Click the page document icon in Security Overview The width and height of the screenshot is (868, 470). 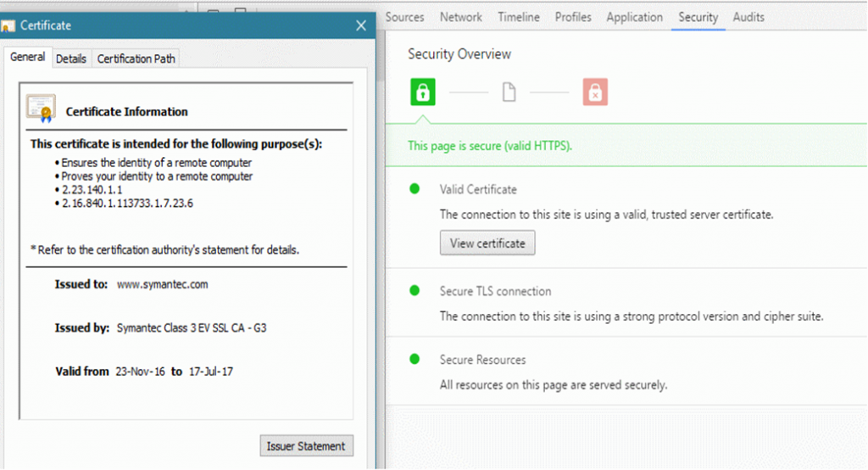509,92
